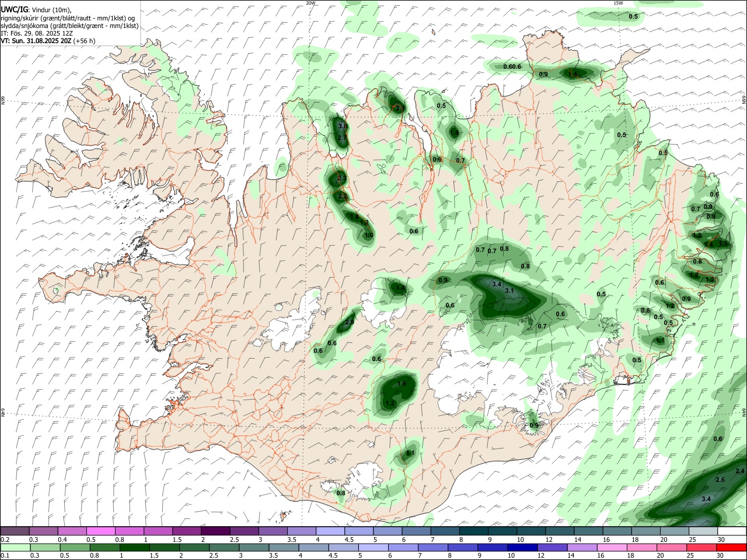Click the title text 'UWC/IG: Vindur (10m)'

[36, 10]
